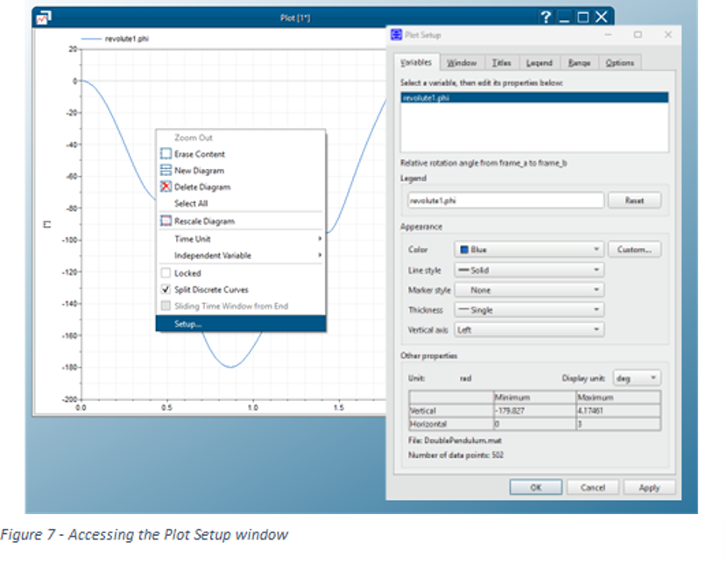Click the OK button

click(536, 488)
